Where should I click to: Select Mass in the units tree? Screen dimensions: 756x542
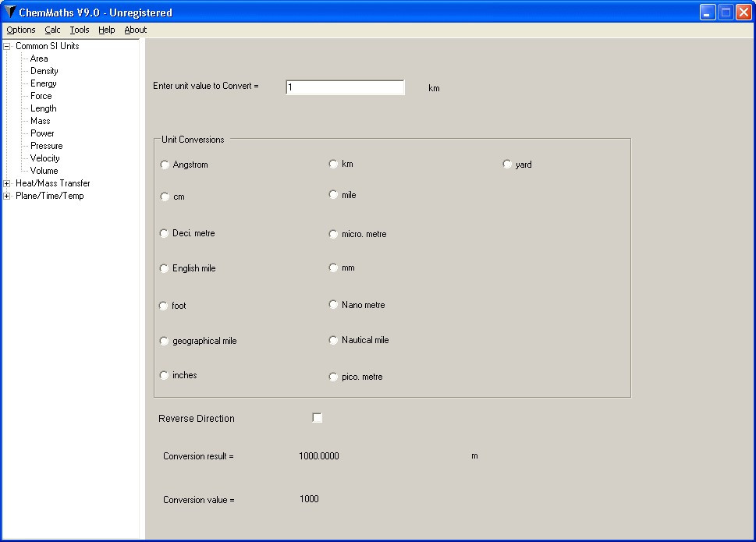[41, 122]
